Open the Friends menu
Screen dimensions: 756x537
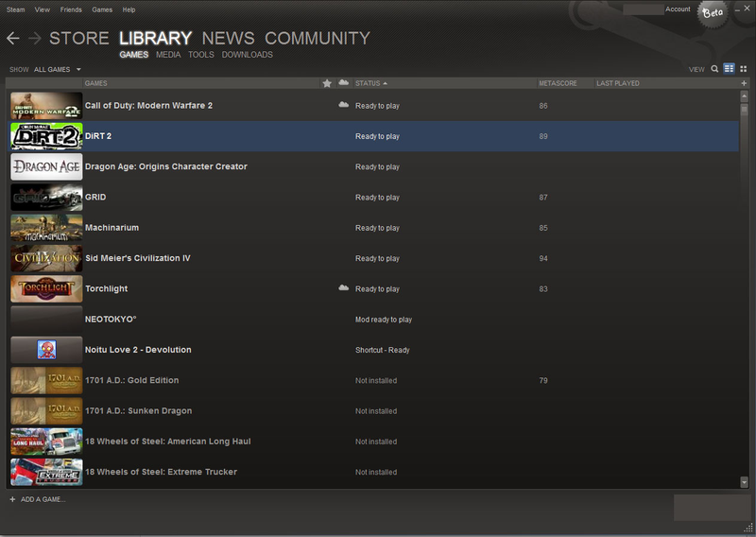coord(71,9)
